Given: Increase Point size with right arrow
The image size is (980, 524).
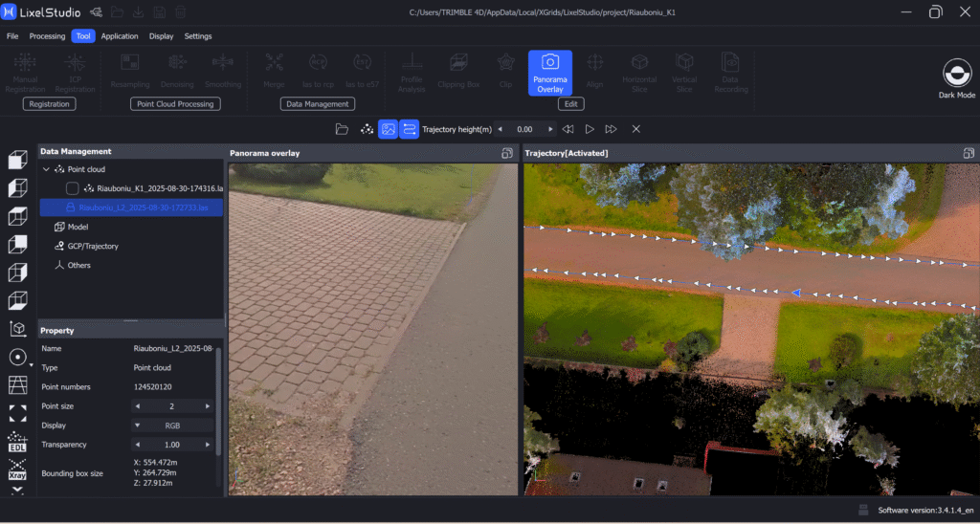Looking at the screenshot, I should point(208,406).
